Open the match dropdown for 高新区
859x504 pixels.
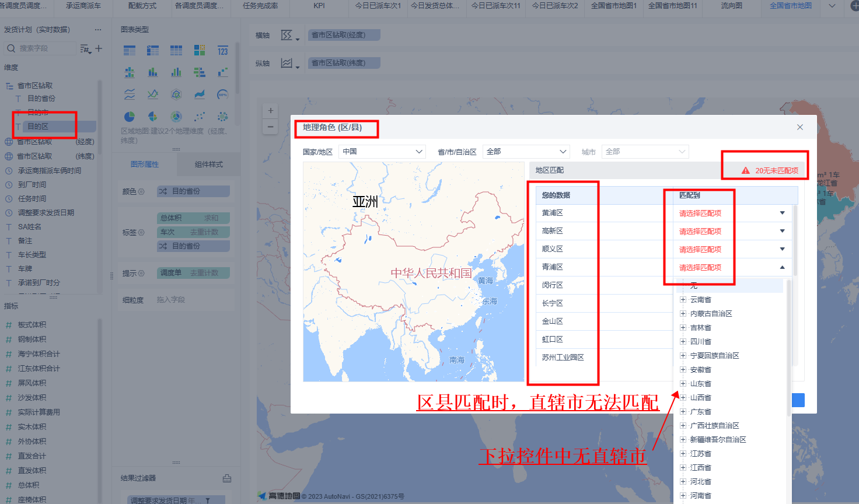pyautogui.click(x=782, y=231)
